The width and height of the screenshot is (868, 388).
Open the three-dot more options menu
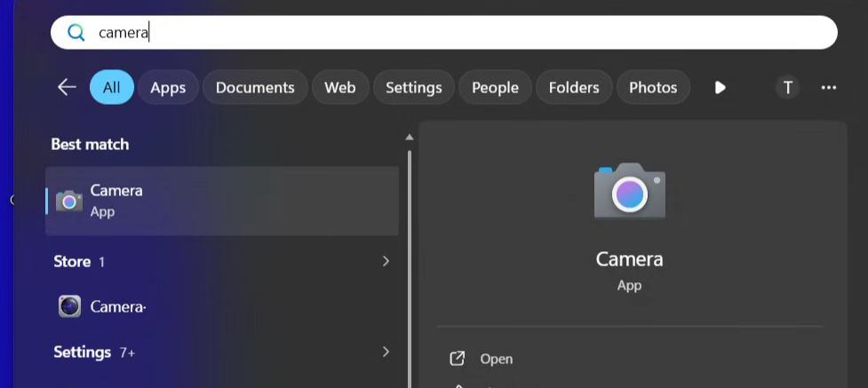(829, 87)
